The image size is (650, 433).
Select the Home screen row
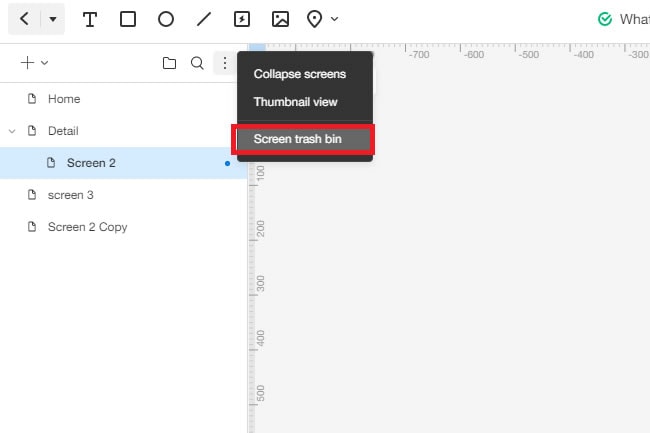(124, 99)
